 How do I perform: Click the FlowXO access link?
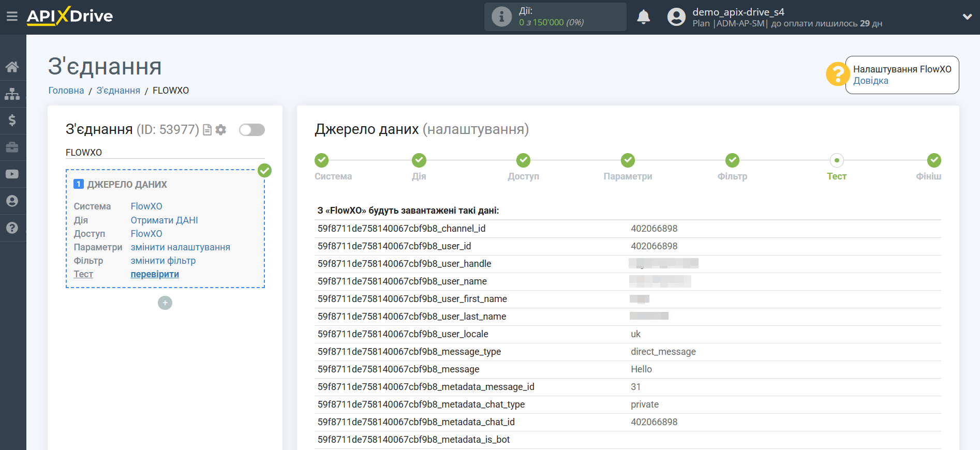point(146,234)
